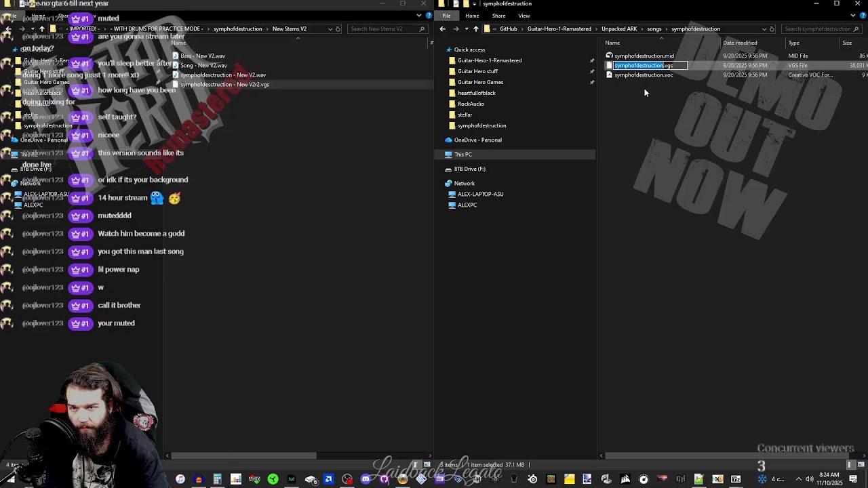The image size is (868, 488).
Task: Expand address history dropdown in New Stems V2 window
Action: (x=330, y=29)
